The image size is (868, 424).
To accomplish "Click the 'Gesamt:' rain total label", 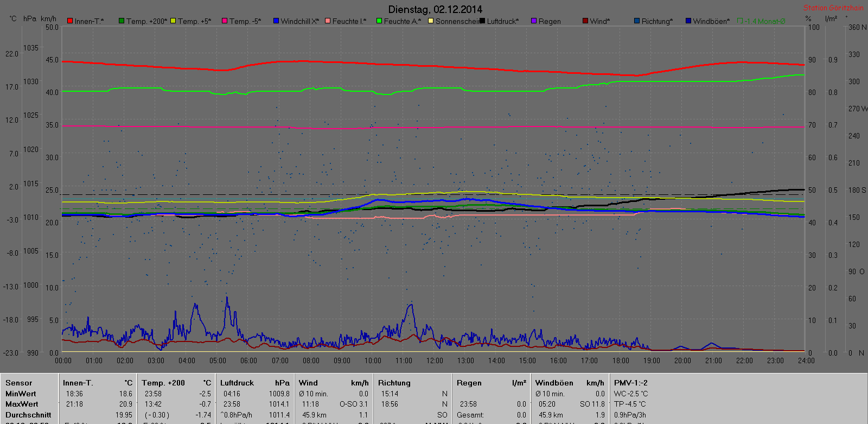I will point(470,415).
